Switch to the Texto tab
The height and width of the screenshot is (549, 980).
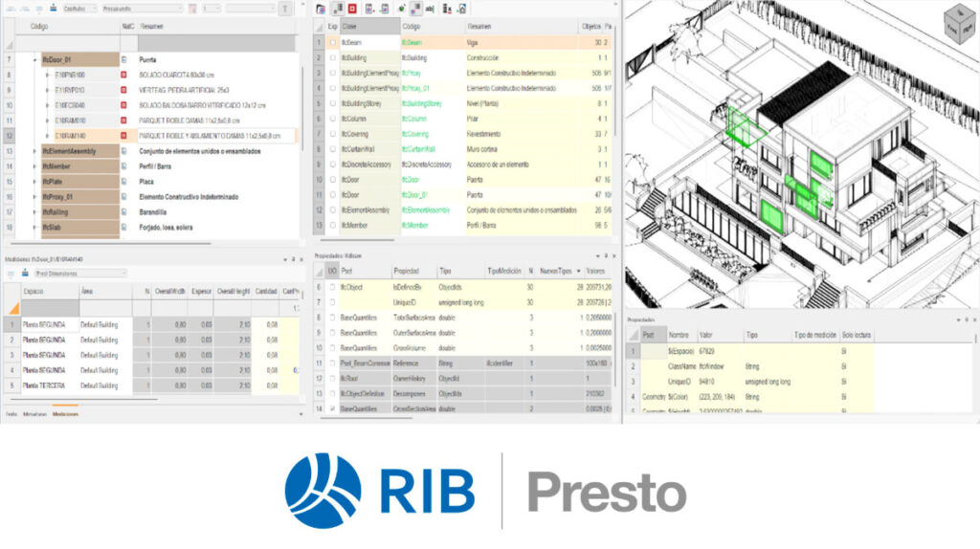click(x=11, y=414)
